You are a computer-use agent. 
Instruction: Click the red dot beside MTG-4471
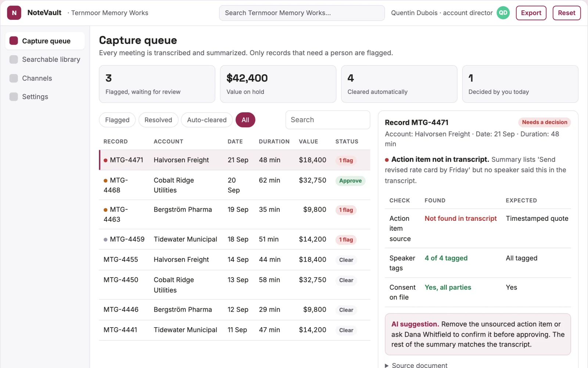coord(105,160)
